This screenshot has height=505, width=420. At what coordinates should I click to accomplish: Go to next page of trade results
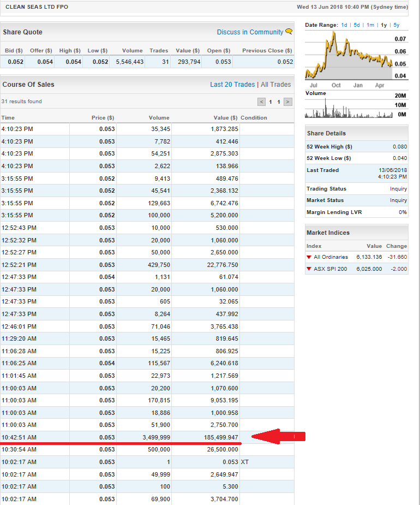[287, 102]
